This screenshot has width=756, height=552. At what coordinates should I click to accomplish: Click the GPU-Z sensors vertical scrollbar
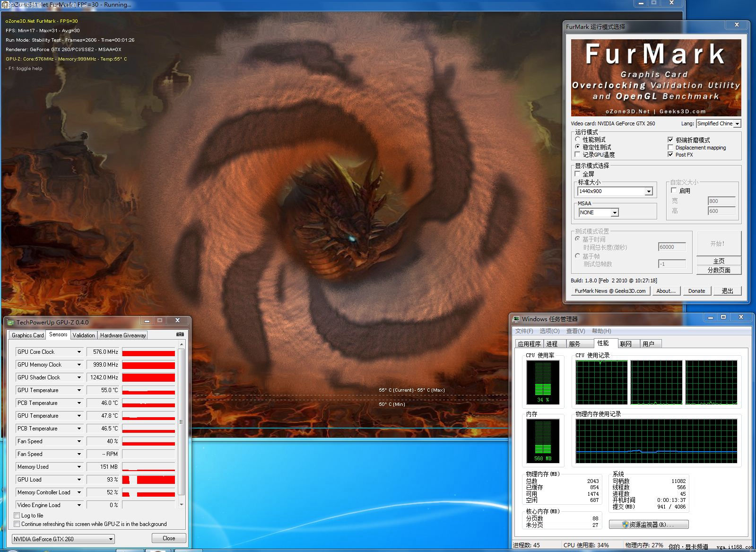[x=182, y=421]
